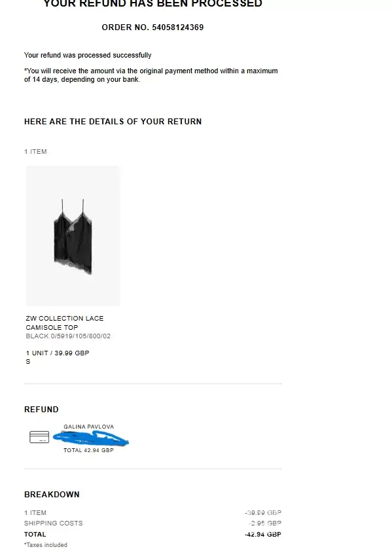Click the 1 UNIT / 39.99 GBP line
Image resolution: width=392 pixels, height=549 pixels.
click(x=58, y=353)
